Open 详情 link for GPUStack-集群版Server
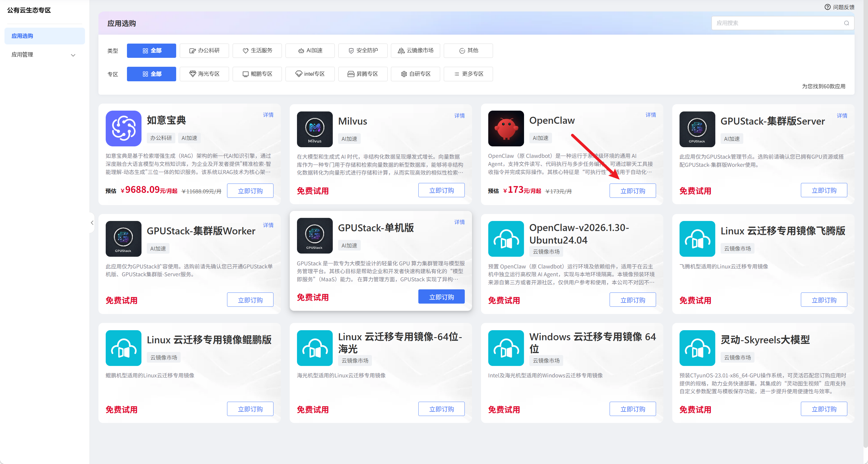The image size is (868, 464). click(841, 115)
